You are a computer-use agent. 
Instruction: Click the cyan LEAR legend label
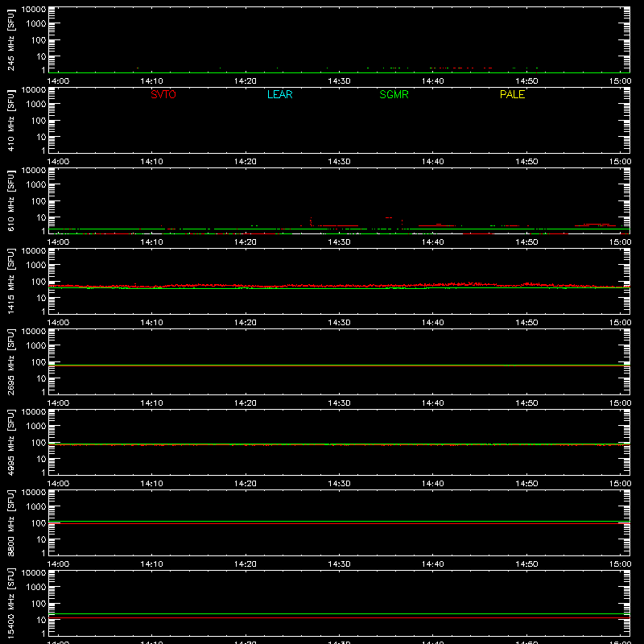pos(279,94)
